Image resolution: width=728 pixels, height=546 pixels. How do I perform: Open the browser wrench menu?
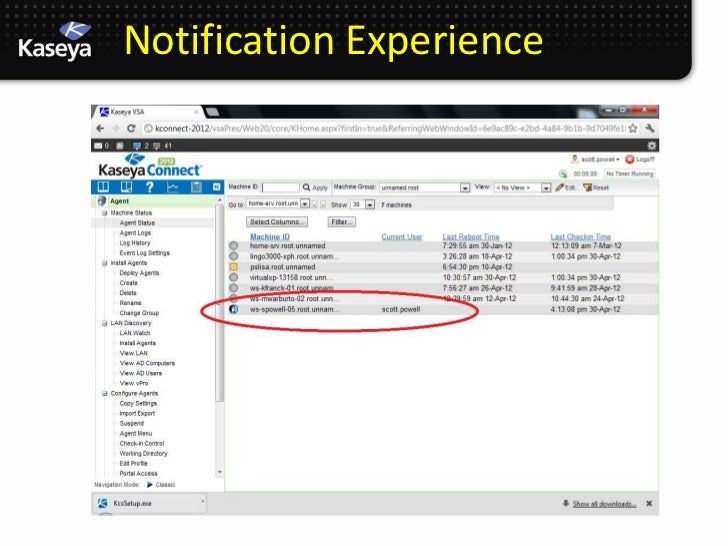650,129
